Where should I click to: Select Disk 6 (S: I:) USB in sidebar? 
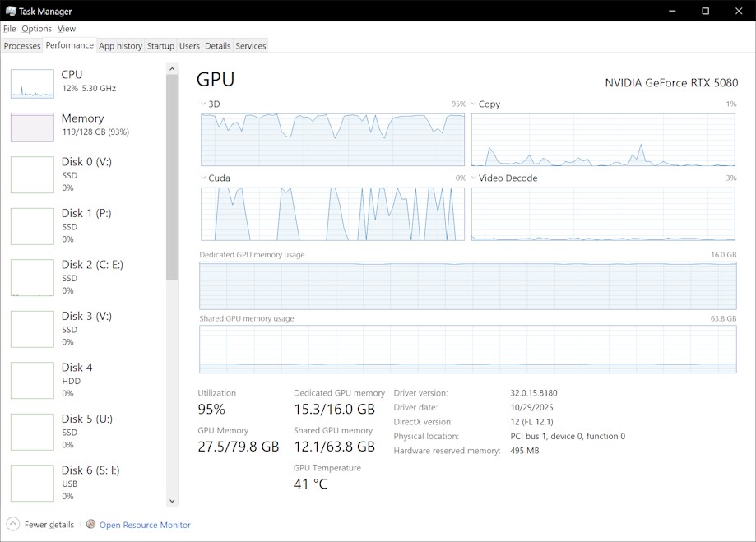click(x=85, y=483)
